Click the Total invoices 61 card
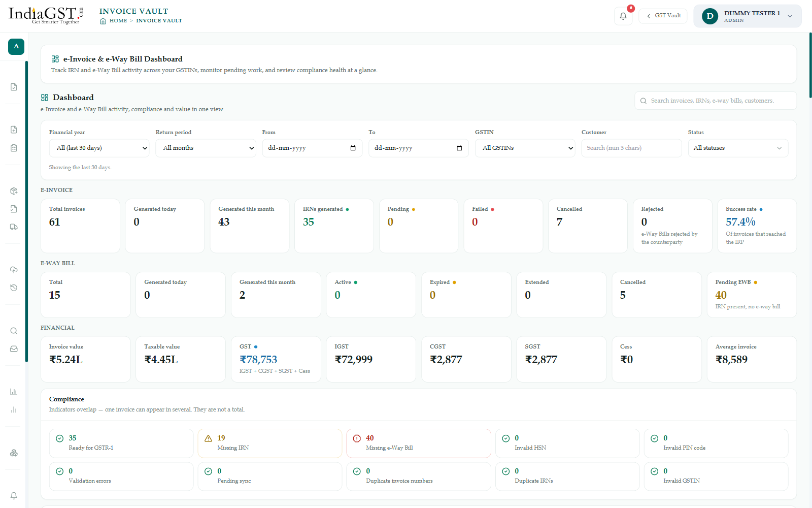812x508 pixels. click(80, 226)
